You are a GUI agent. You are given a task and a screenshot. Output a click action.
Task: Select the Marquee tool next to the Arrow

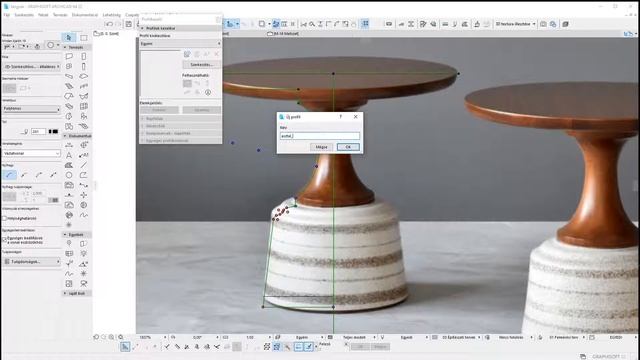click(x=84, y=38)
